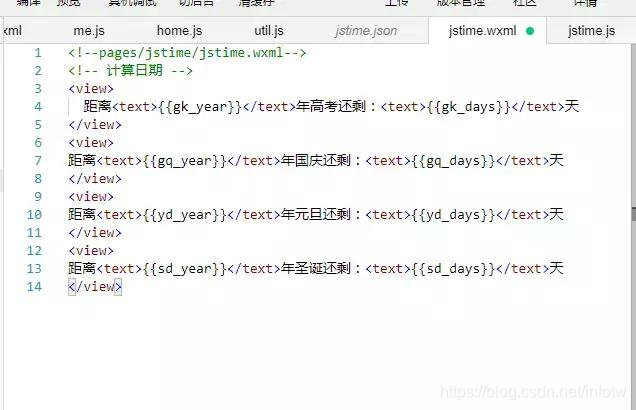The height and width of the screenshot is (410, 636).
Task: Click the highlighted </view> tag on line 14
Action: (95, 287)
